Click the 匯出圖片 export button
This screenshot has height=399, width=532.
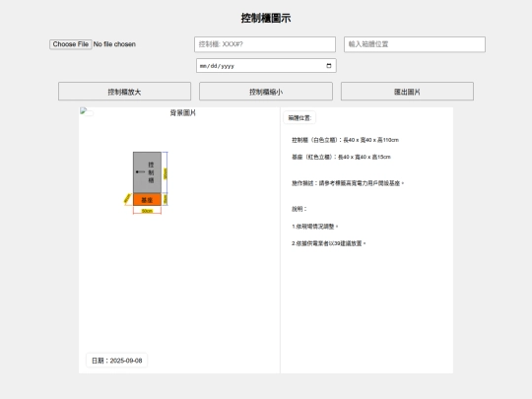[407, 92]
